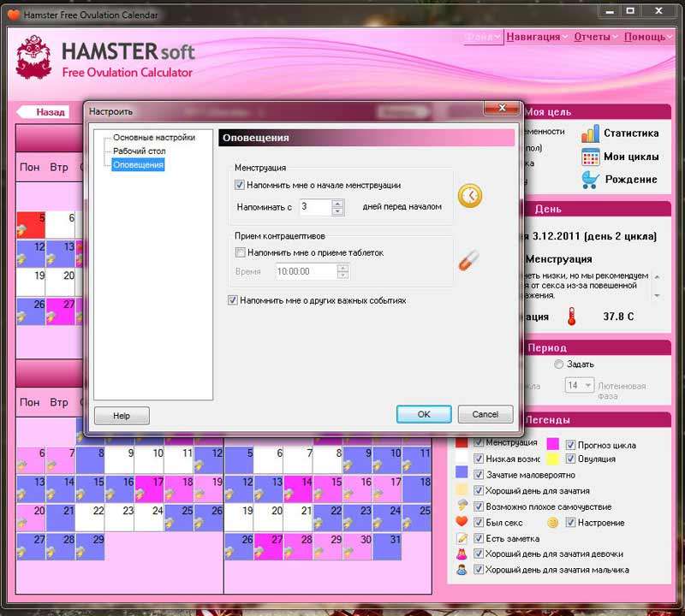The width and height of the screenshot is (685, 616).
Task: Toggle Хороший день для зачатия девочки checkbox
Action: pyautogui.click(x=479, y=554)
